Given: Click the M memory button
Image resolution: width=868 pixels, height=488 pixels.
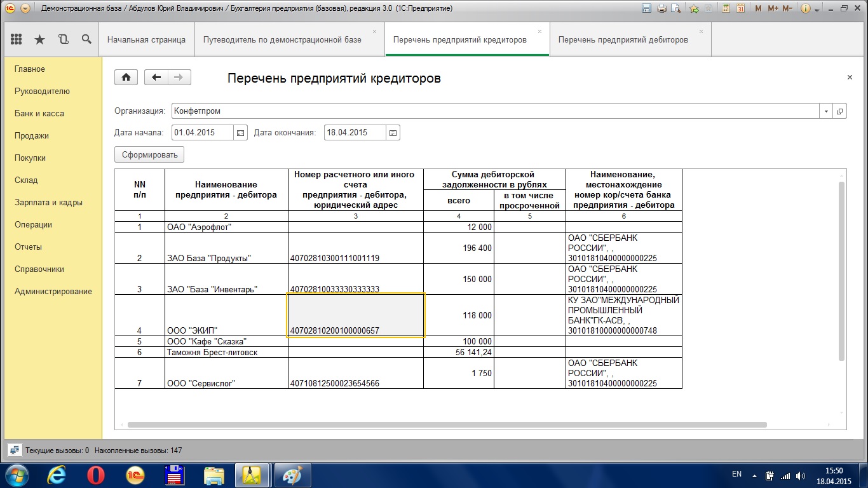Looking at the screenshot, I should [758, 9].
